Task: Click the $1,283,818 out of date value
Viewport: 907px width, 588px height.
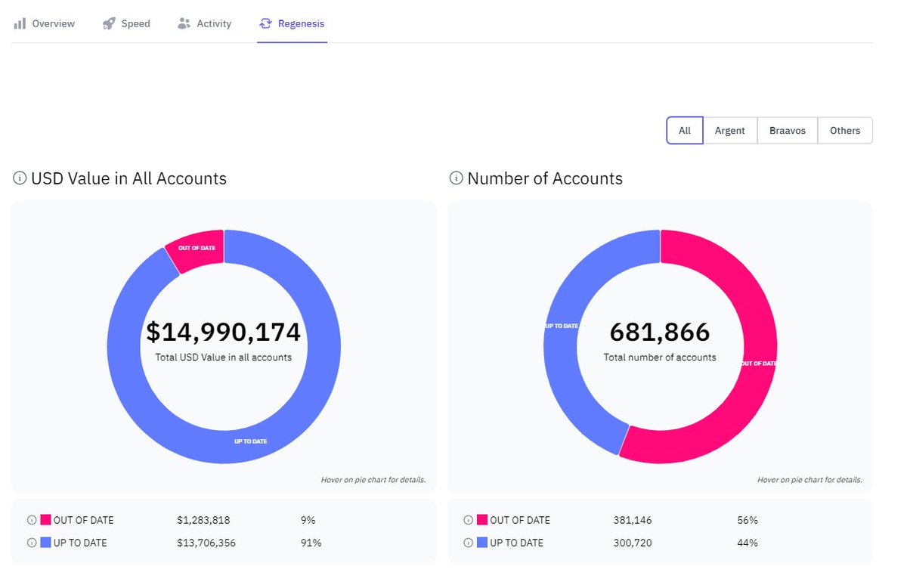Action: click(203, 520)
